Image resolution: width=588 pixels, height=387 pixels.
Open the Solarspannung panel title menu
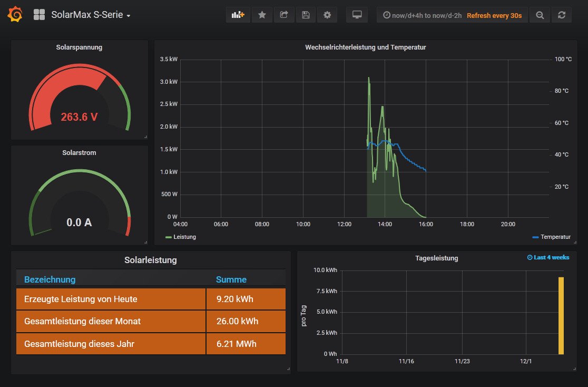79,47
